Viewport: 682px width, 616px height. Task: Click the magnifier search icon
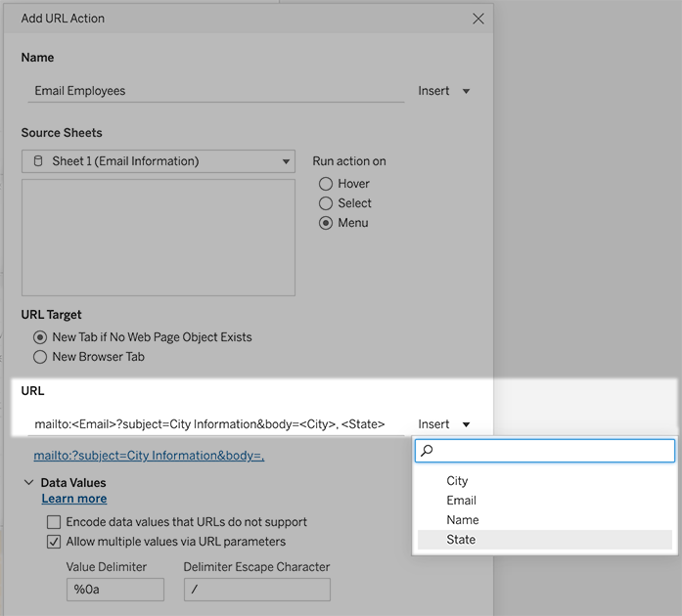pos(427,451)
